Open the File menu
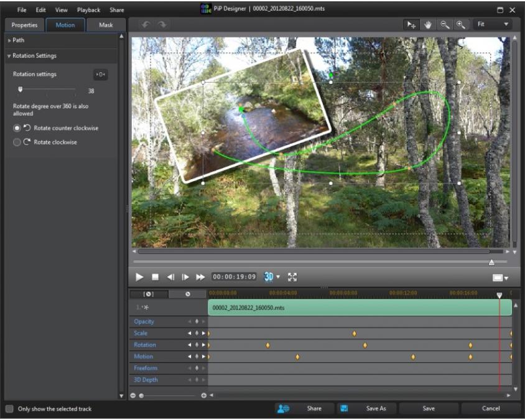This screenshot has width=525, height=420. click(22, 10)
